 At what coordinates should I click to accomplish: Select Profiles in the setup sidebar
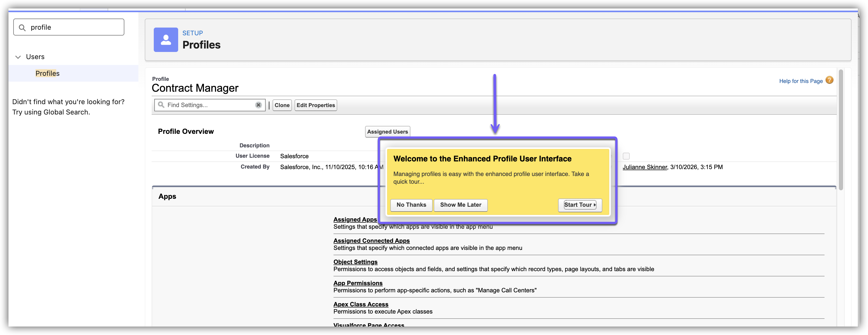[x=47, y=73]
